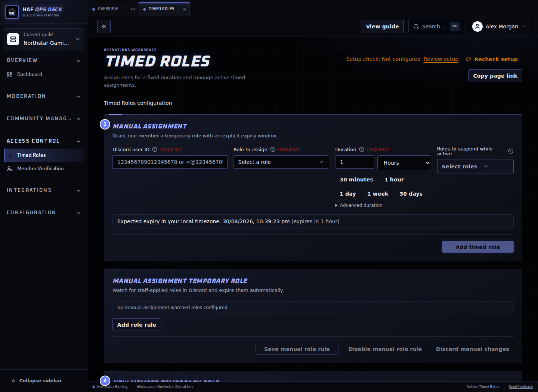The width and height of the screenshot is (538, 392).
Task: Open the Current guild selector
Action: tap(44, 39)
